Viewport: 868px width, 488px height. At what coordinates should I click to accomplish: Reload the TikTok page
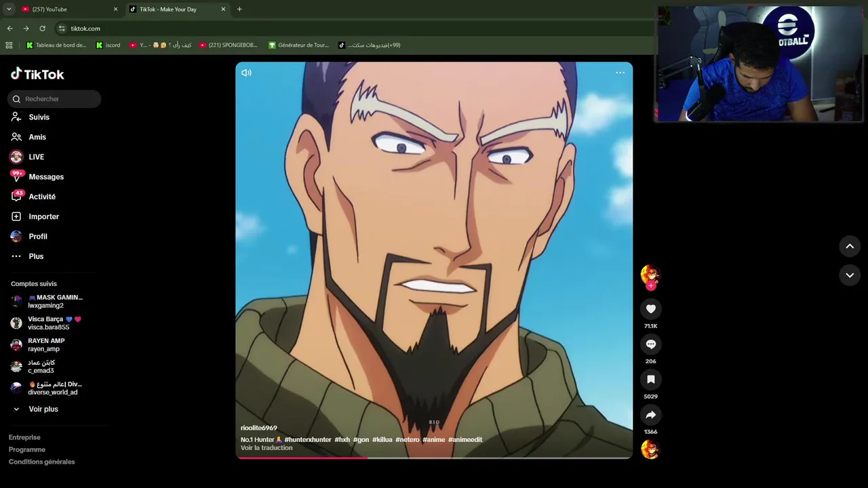click(x=42, y=28)
